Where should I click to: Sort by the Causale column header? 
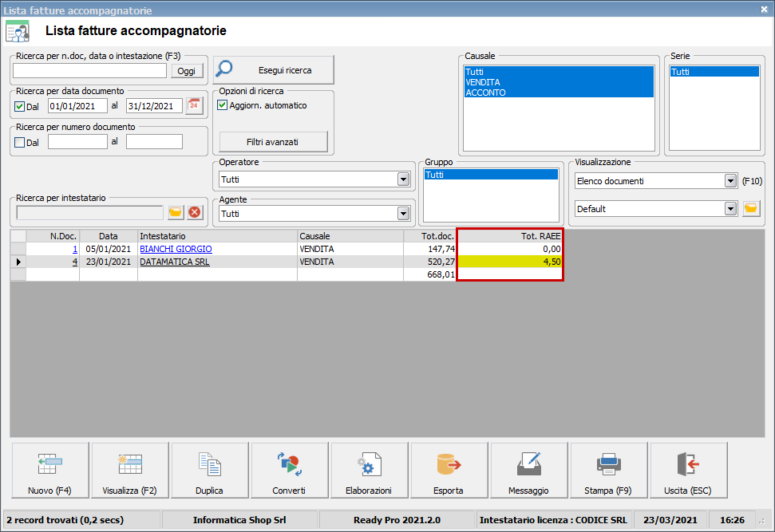click(350, 236)
